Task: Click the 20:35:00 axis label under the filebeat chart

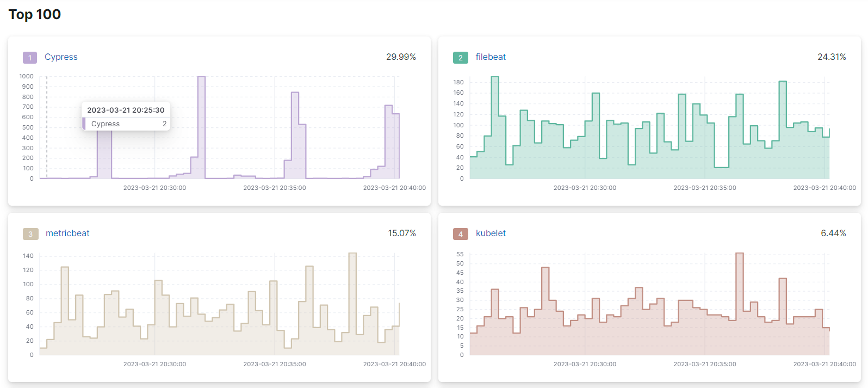Action: (x=704, y=188)
